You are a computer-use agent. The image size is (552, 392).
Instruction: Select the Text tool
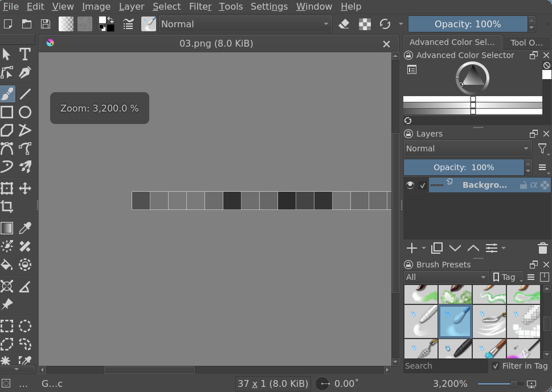[24, 54]
